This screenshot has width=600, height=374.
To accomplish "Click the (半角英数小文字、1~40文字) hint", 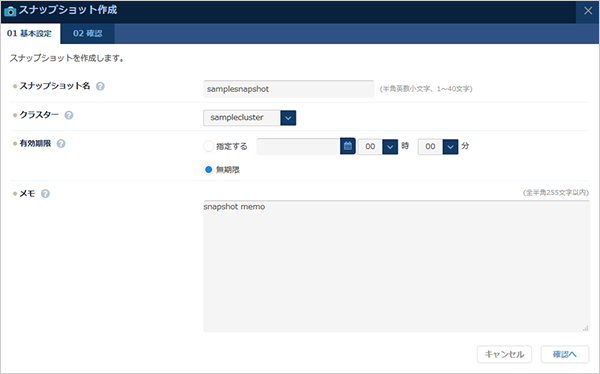I will (426, 89).
